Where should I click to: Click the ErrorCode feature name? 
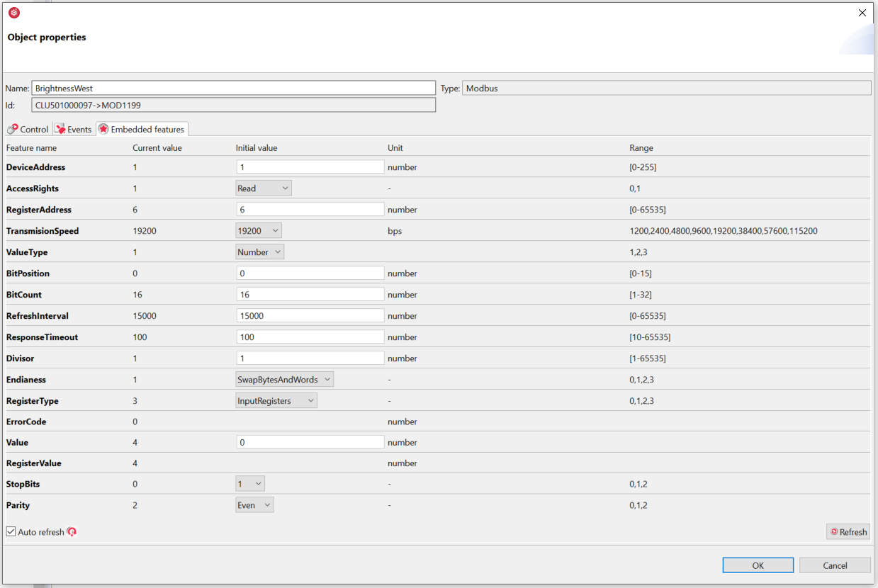coord(26,422)
